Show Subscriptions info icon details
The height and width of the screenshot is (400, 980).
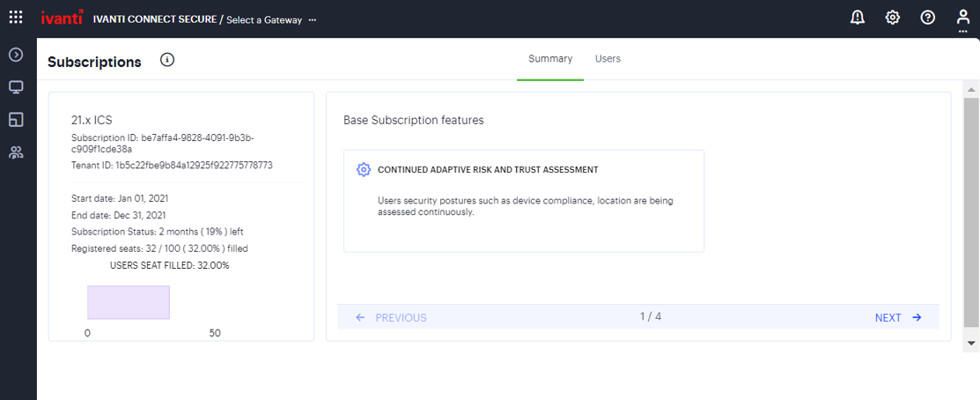(167, 60)
